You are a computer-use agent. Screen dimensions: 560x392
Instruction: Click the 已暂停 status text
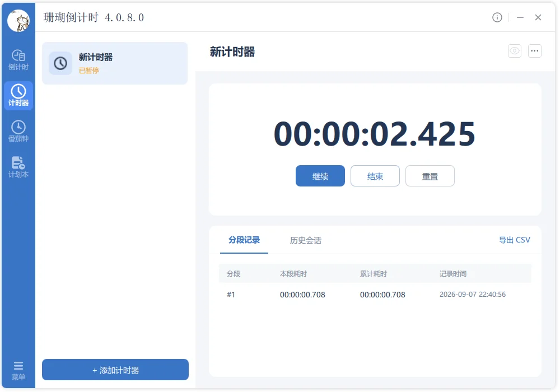(x=89, y=71)
